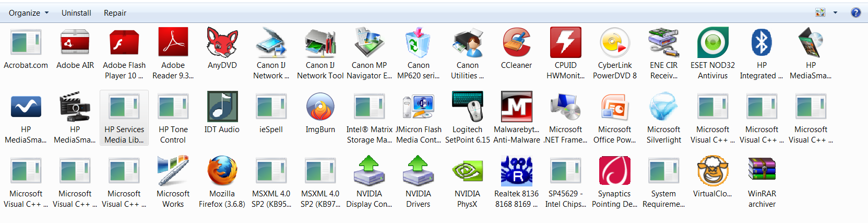Screen dimensions: 868x223
Task: Click the CPUID HWMonitor icon
Action: [x=565, y=43]
